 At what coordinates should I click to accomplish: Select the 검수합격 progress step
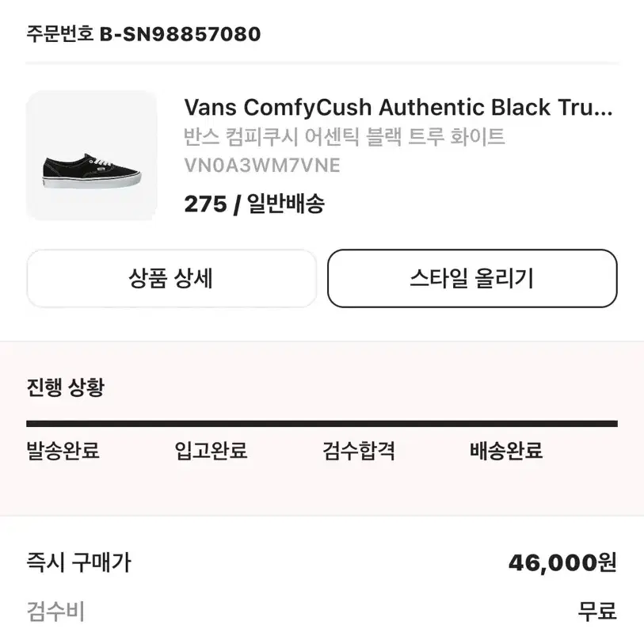(x=359, y=451)
